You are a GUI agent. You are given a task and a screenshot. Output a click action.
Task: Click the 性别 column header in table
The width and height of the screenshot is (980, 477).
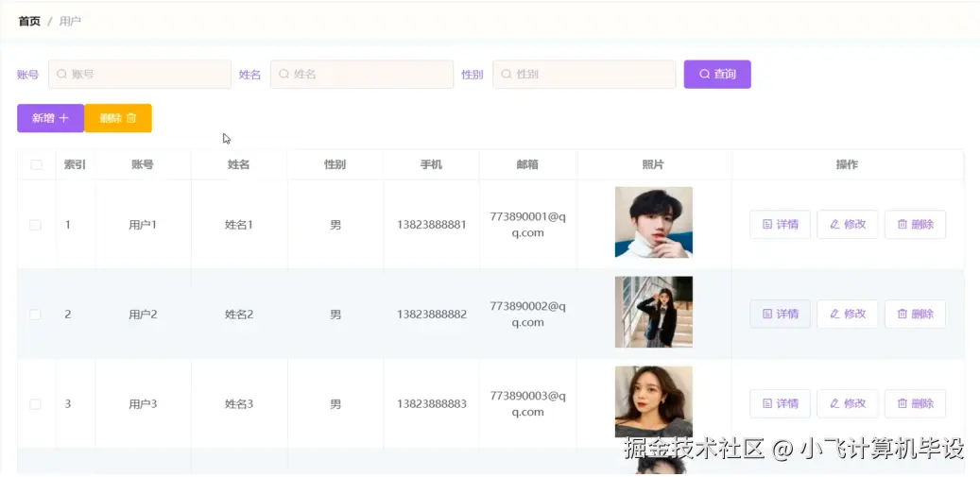pos(335,165)
